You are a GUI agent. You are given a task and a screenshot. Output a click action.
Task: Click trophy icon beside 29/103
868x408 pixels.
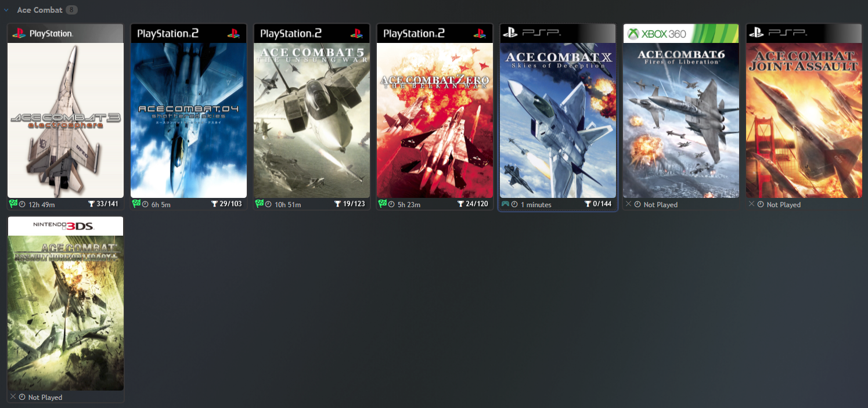click(214, 204)
